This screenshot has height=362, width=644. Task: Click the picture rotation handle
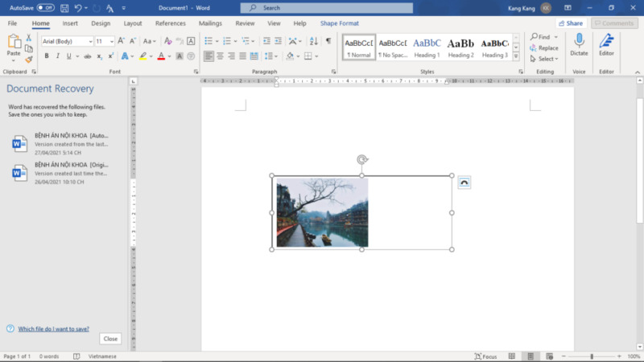[362, 160]
